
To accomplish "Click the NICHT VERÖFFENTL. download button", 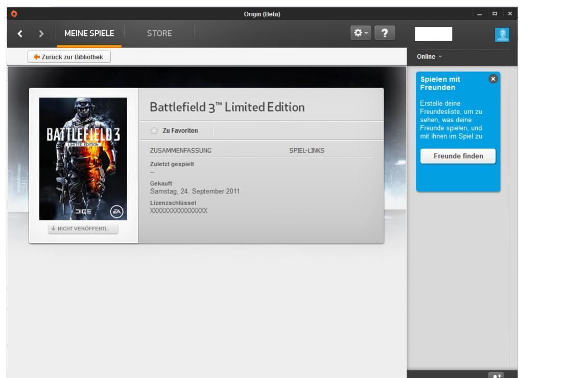I will [x=83, y=228].
